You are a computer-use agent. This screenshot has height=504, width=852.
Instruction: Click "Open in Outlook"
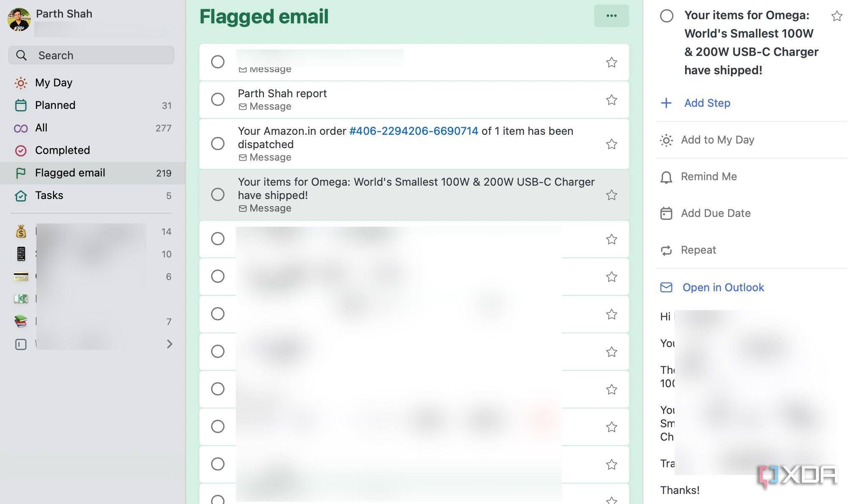coord(723,287)
